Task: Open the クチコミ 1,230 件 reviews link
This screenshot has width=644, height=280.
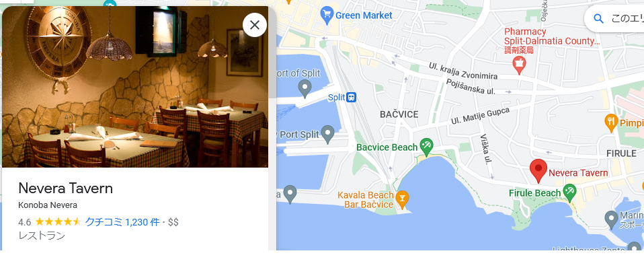Action: [x=122, y=222]
